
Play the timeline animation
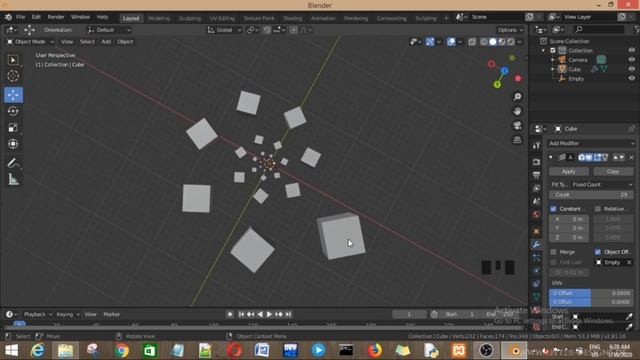click(269, 314)
